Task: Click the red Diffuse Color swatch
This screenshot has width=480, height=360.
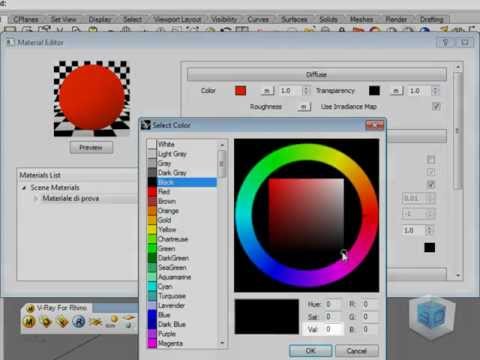Action: [240, 91]
